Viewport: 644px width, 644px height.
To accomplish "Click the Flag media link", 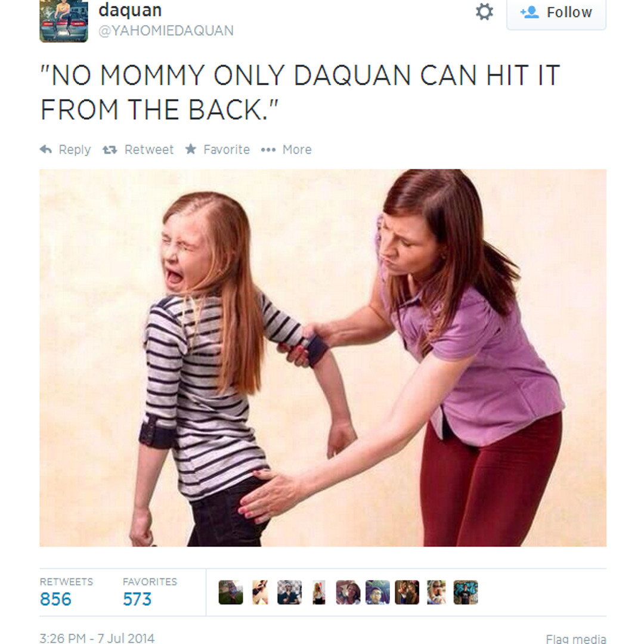I will (x=576, y=639).
